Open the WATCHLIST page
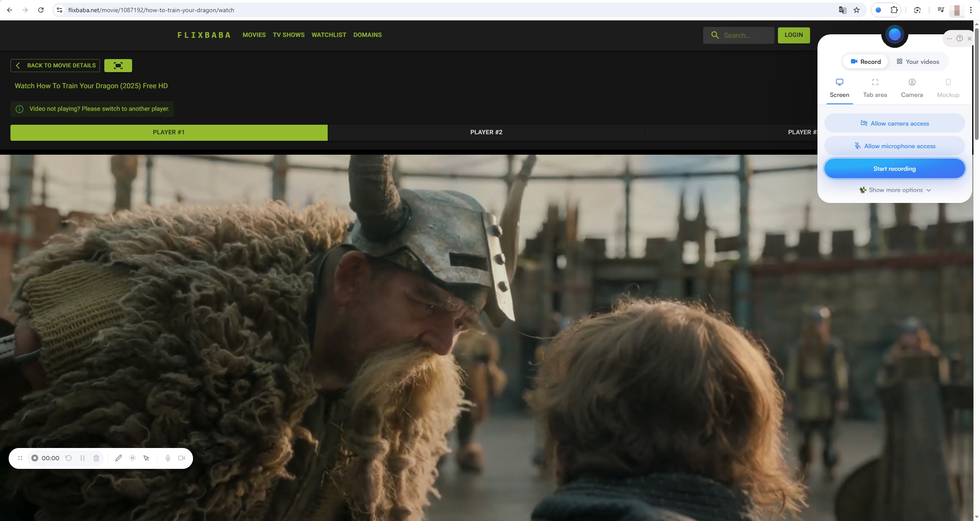 tap(329, 35)
